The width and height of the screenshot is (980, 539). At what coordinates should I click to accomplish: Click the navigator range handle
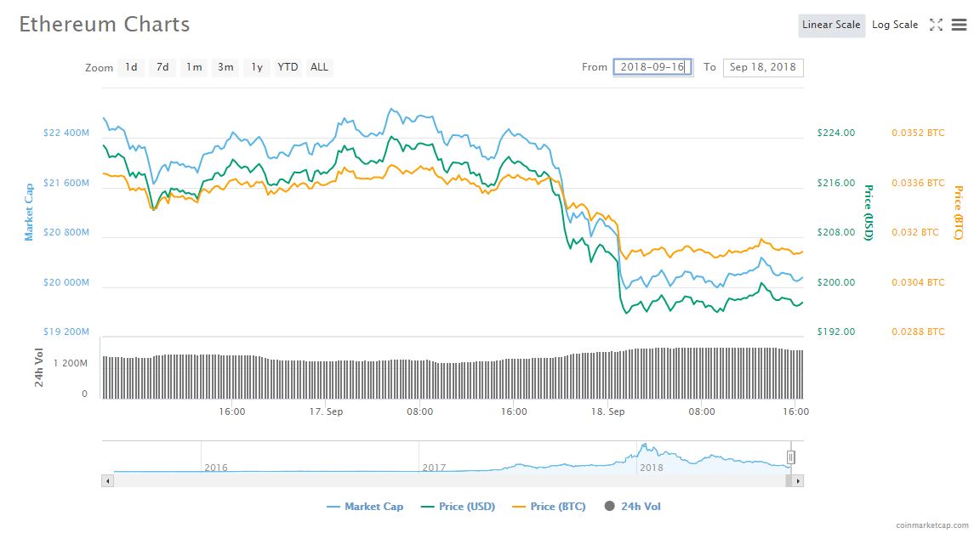pos(790,457)
